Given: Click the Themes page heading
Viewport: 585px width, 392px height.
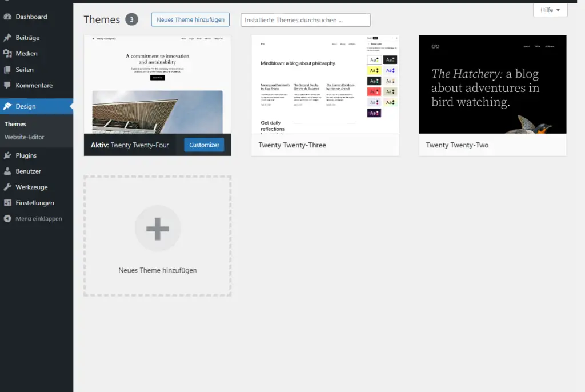Looking at the screenshot, I should coord(102,19).
